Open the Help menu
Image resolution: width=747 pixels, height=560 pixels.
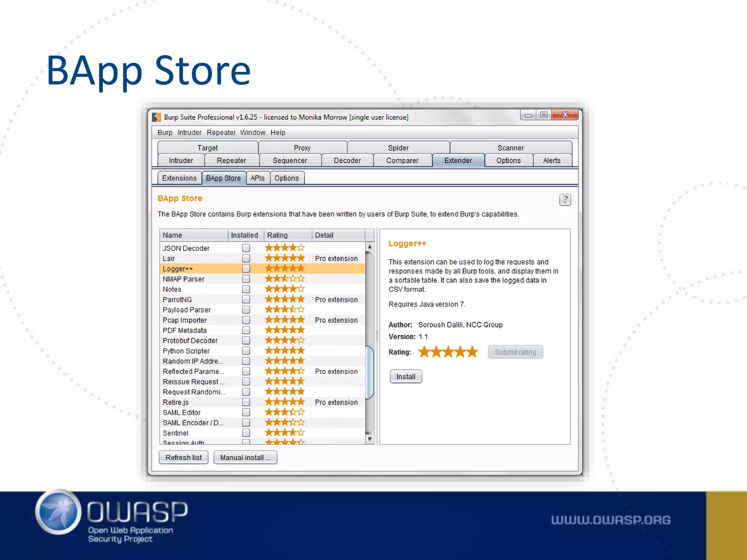[x=278, y=132]
